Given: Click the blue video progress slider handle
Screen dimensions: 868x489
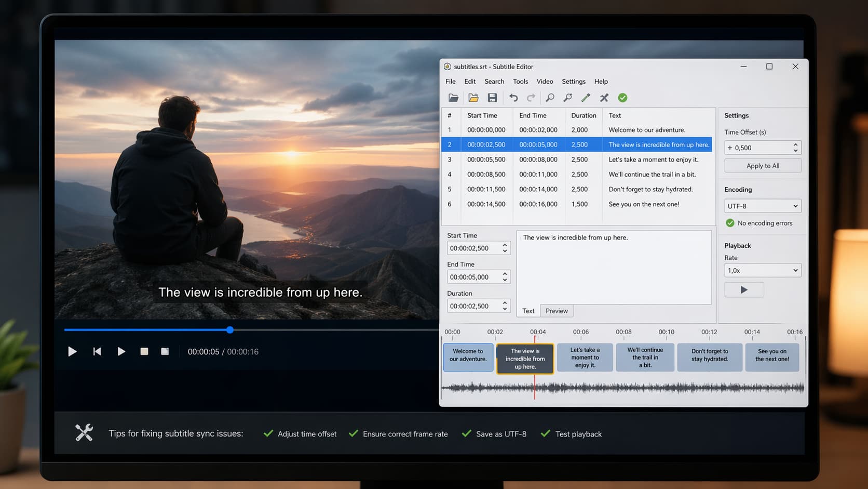Looking at the screenshot, I should (230, 330).
